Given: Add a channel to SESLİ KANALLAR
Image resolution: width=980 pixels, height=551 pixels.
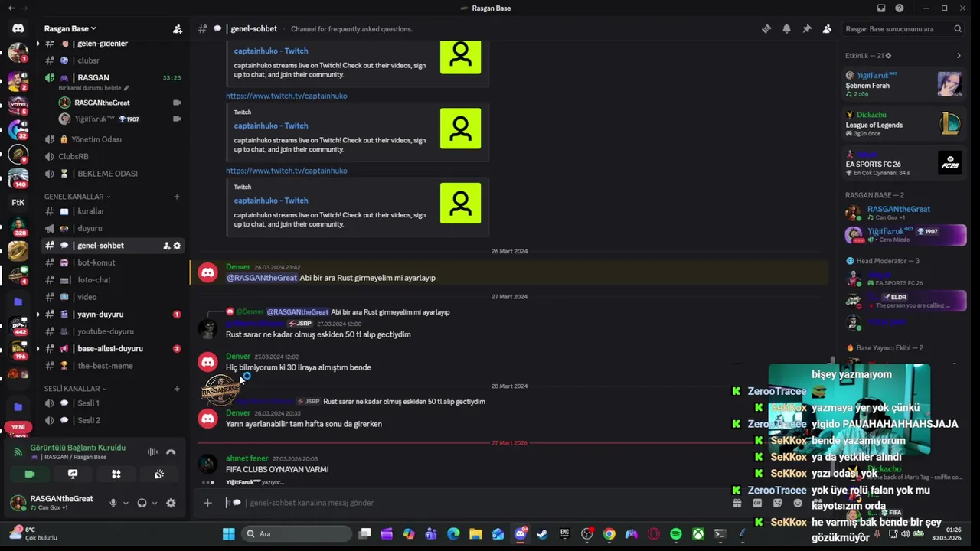Looking at the screenshot, I should tap(176, 389).
